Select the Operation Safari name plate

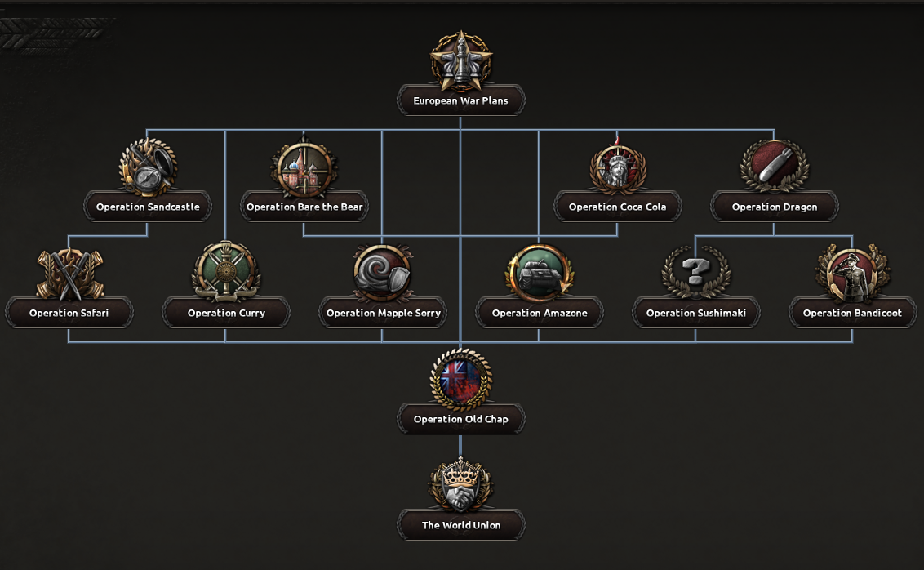pos(69,313)
